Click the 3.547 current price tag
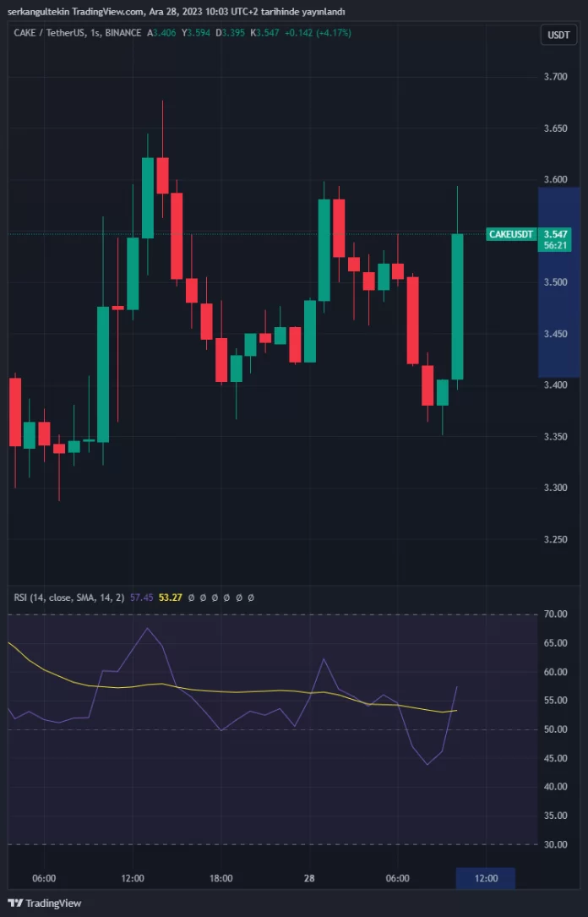 [555, 234]
